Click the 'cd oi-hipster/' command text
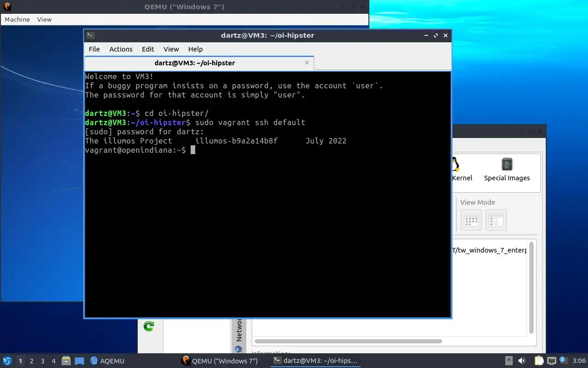The image size is (588, 368). 176,113
